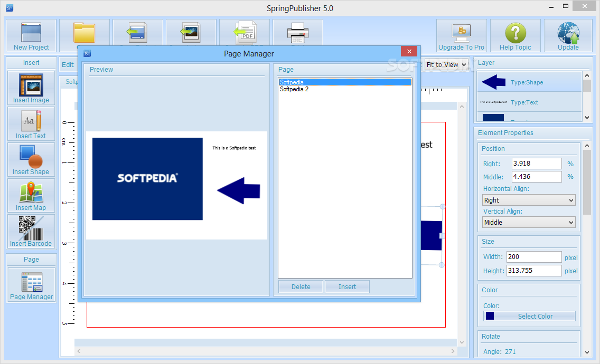Select page 'Softpedia' in Page list
Viewport: 600px width, 364px height.
click(345, 82)
